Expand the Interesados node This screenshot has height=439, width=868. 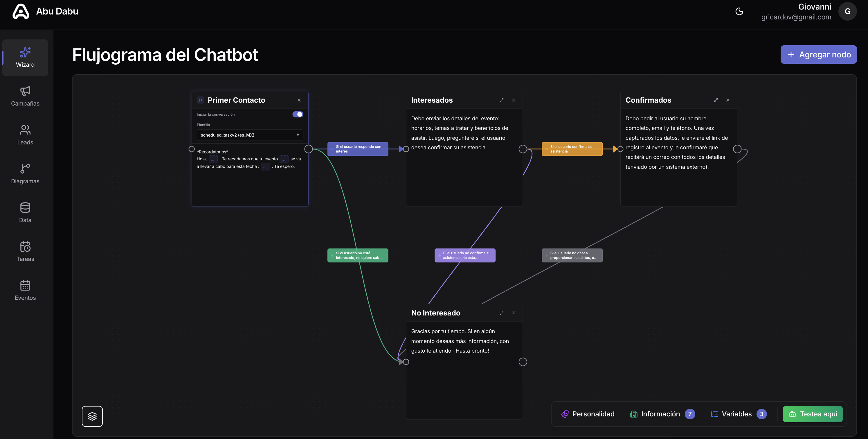pos(501,100)
